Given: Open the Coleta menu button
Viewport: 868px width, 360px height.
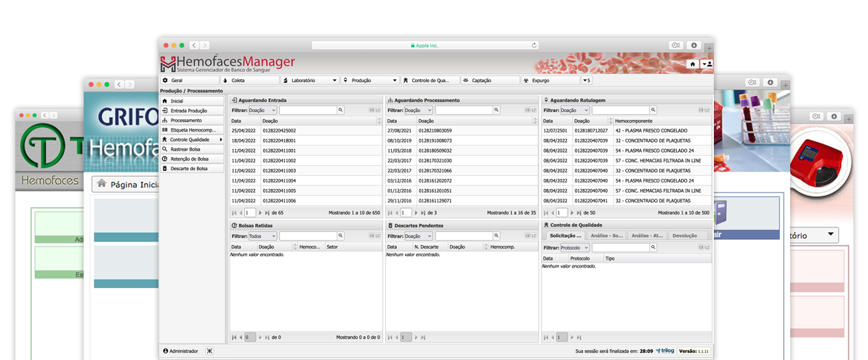Looking at the screenshot, I should [249, 80].
